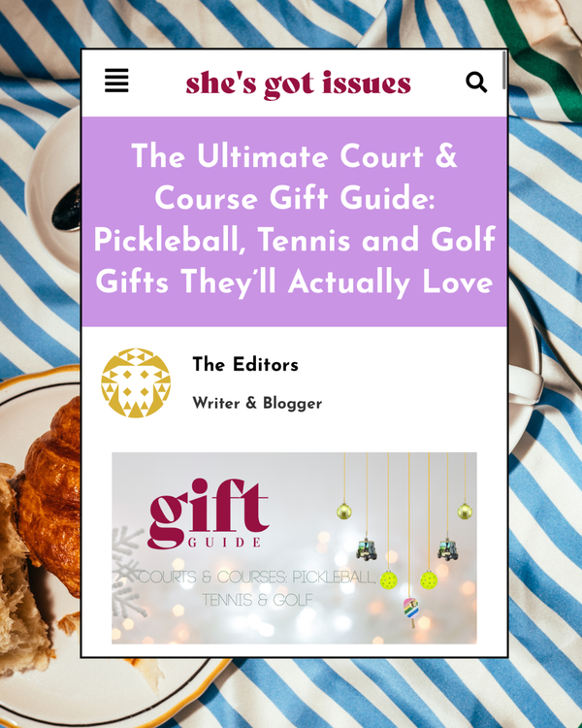Click the Courts & Courses caption in the banner

[x=257, y=588]
